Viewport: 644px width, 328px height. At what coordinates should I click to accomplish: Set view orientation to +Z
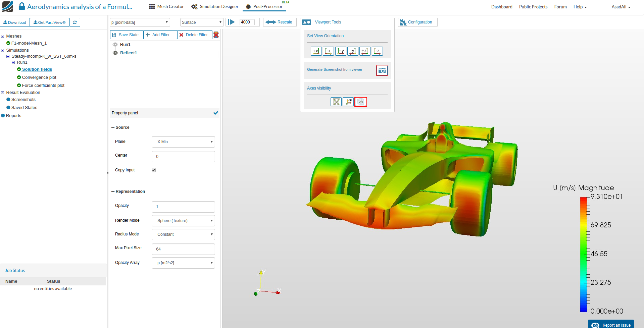pos(365,51)
